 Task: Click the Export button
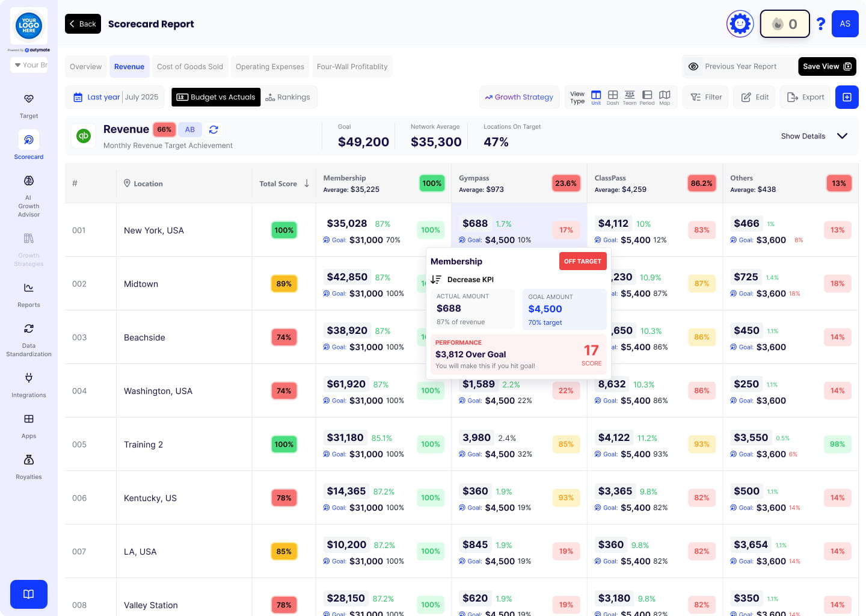click(806, 97)
